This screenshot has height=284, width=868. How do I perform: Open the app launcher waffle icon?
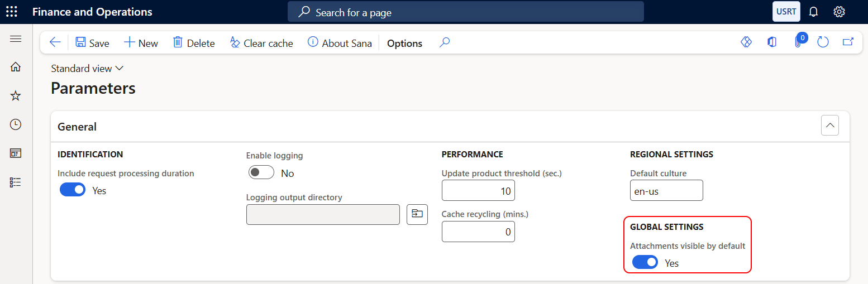tap(11, 12)
